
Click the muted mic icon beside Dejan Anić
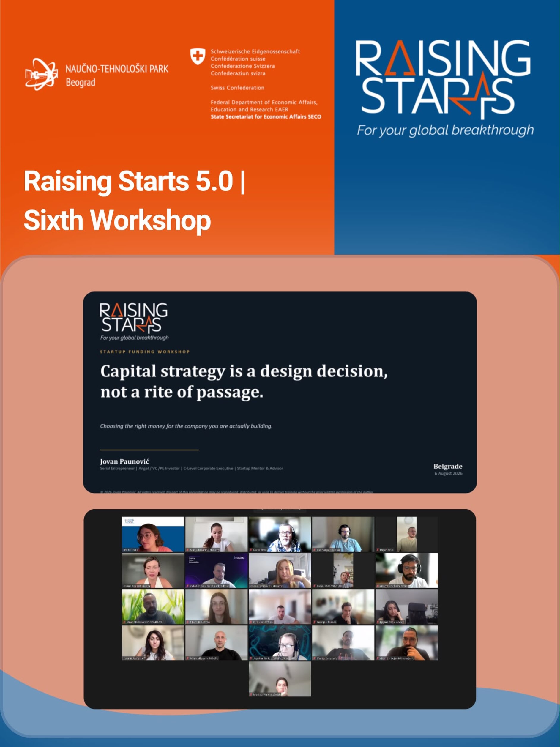tap(378, 550)
